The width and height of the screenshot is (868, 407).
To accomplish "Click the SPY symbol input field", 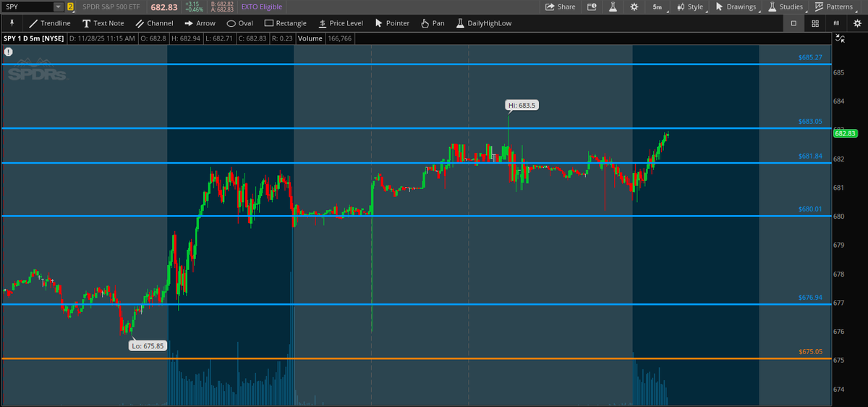I will pos(27,7).
